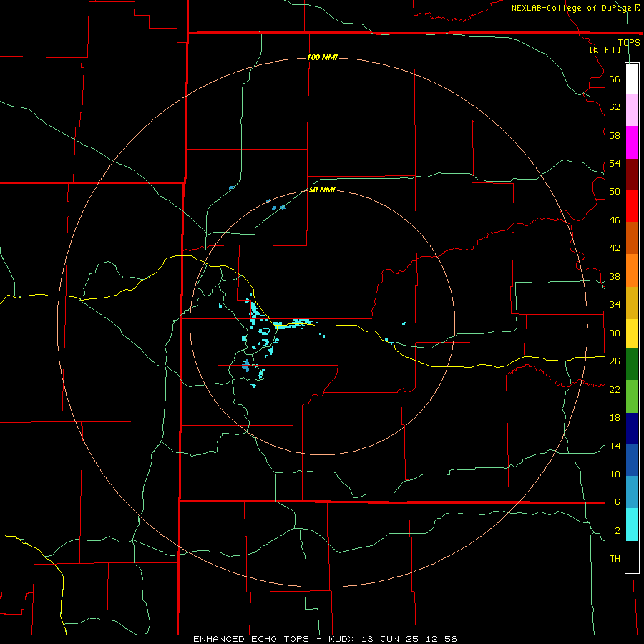
Task: Click the legend value 22
Action: point(615,389)
